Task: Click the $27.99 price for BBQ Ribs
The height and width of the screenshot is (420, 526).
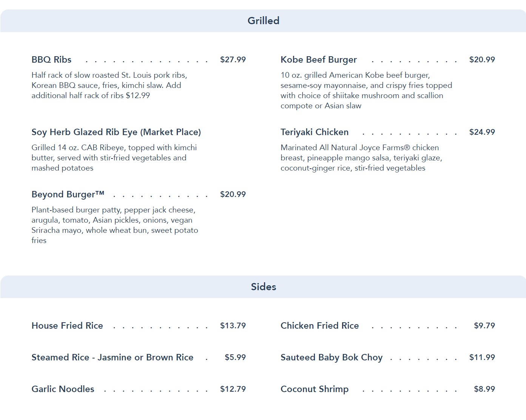Action: click(x=233, y=60)
